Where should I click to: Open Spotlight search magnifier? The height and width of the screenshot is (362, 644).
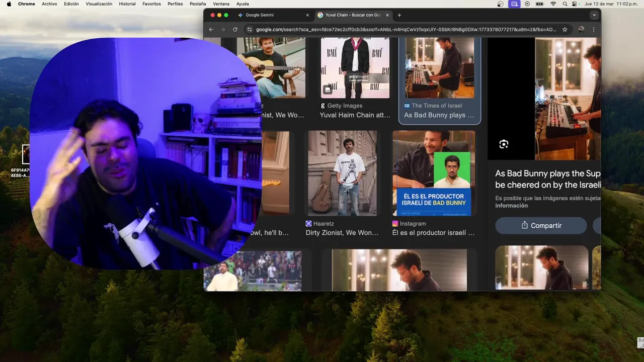tap(565, 4)
